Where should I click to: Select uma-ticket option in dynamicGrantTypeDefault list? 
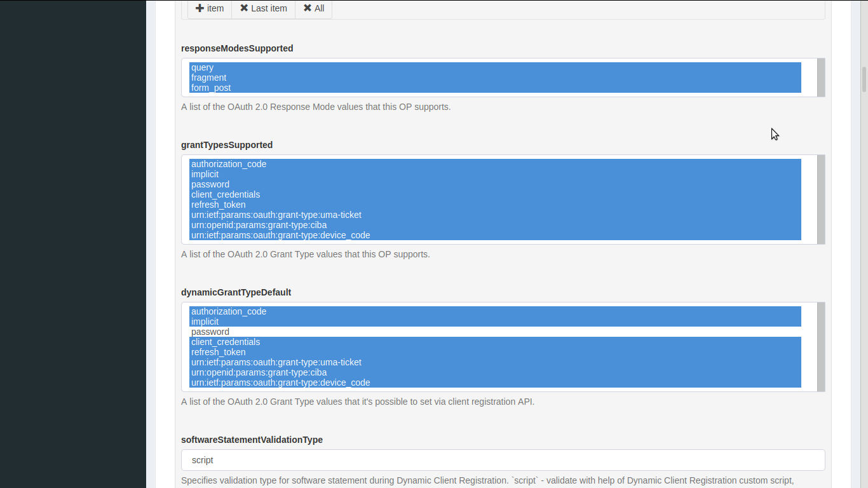coord(495,362)
